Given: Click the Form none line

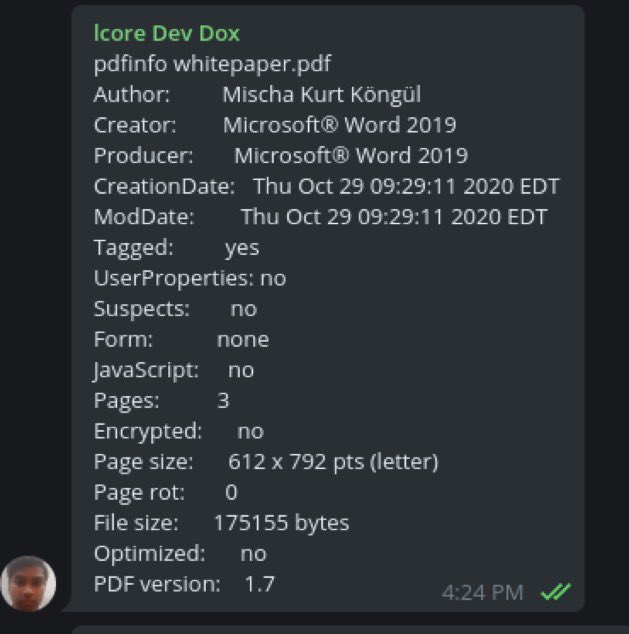Looking at the screenshot, I should click(x=181, y=339).
